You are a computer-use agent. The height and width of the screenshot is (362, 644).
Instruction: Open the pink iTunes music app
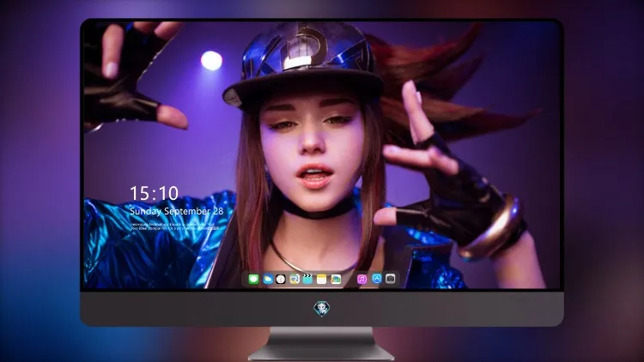point(361,280)
